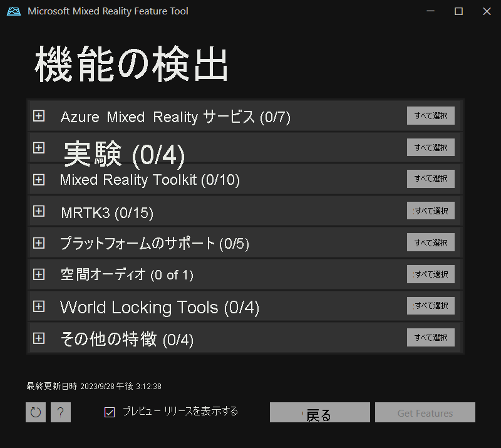Expand the その他の特徴 section

39,337
